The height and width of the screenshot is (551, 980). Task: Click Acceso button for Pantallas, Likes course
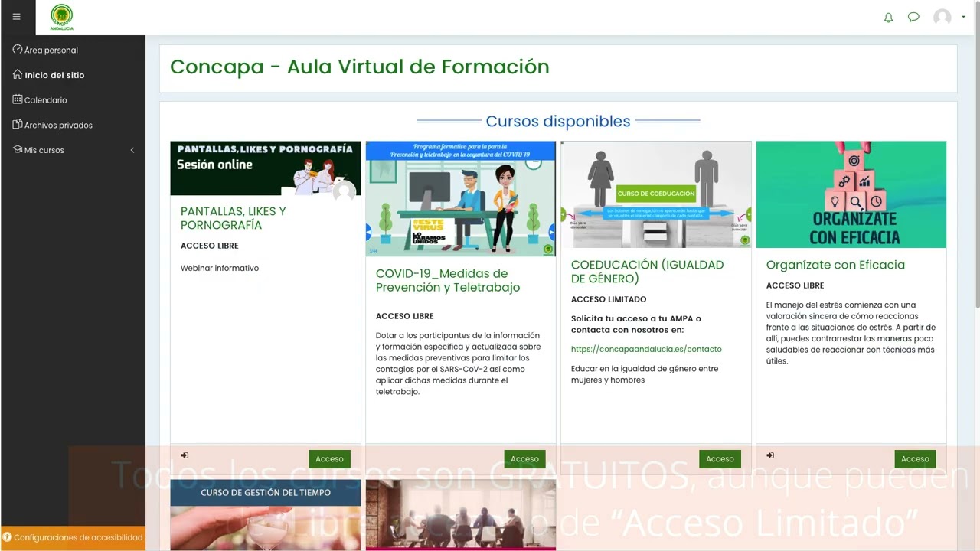tap(329, 459)
